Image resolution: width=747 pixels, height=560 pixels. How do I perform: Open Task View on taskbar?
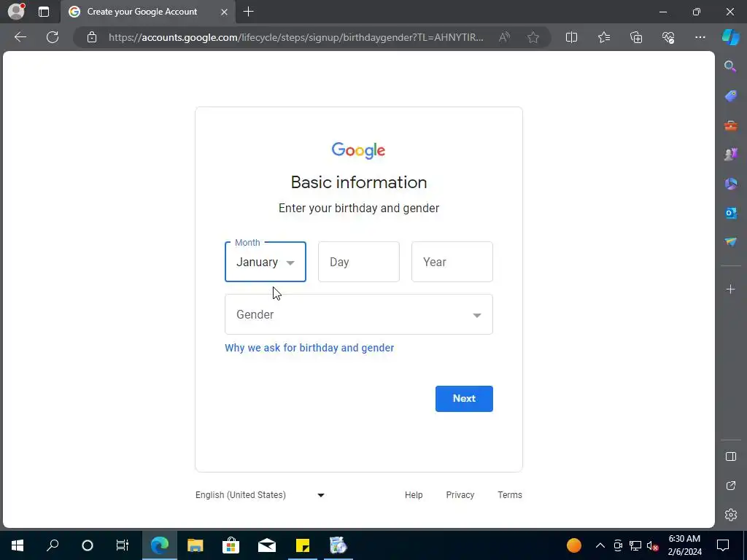(123, 545)
